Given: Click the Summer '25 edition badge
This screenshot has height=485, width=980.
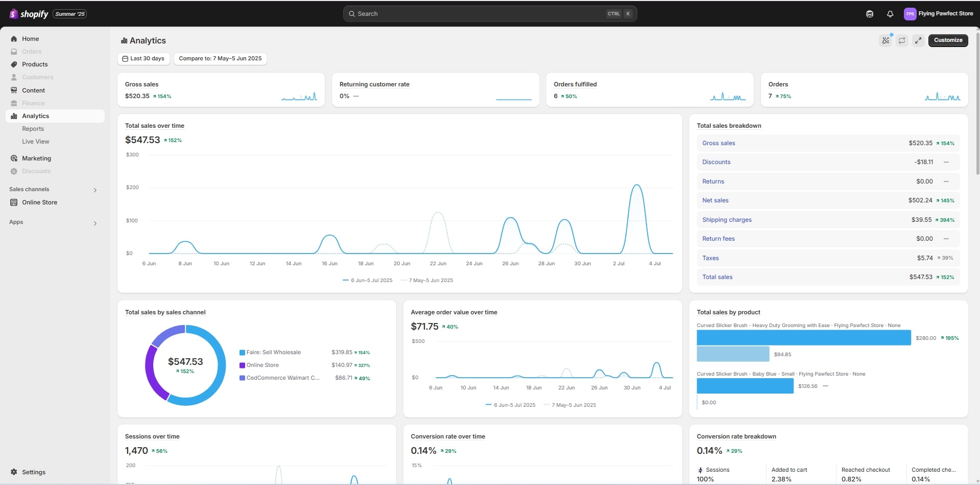Looking at the screenshot, I should click(70, 14).
